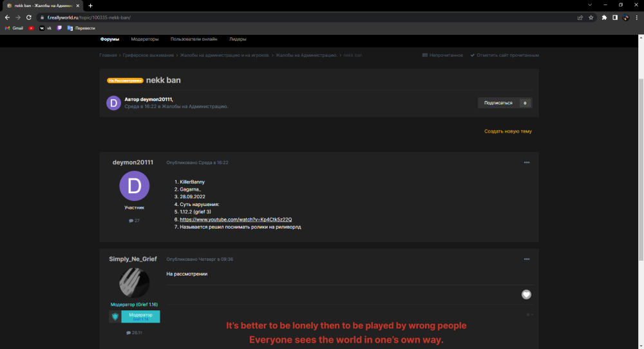Viewport: 644px width, 349px height.
Task: Open author deymon20111 profile link in header
Action: point(156,99)
